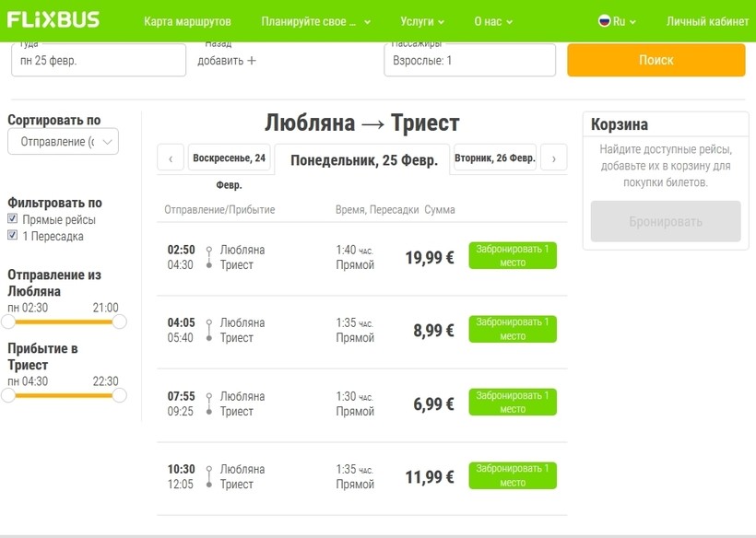Click the departure date field

click(x=99, y=61)
